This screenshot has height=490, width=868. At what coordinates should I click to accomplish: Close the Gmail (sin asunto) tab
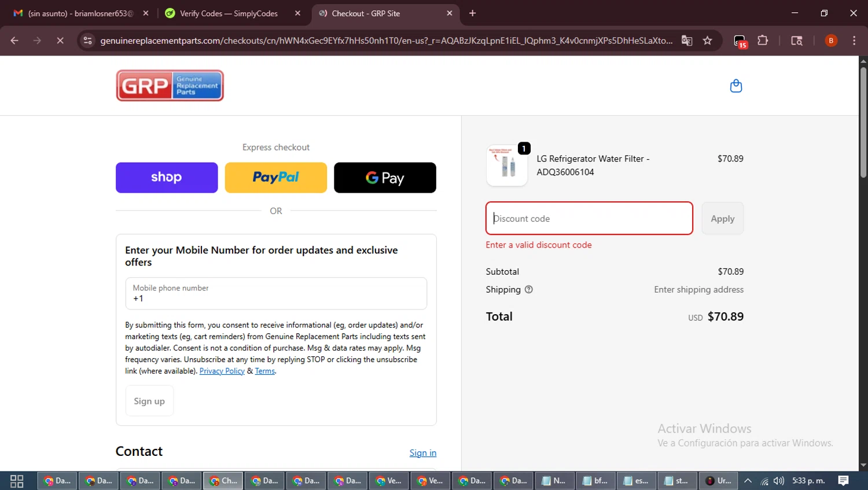146,13
